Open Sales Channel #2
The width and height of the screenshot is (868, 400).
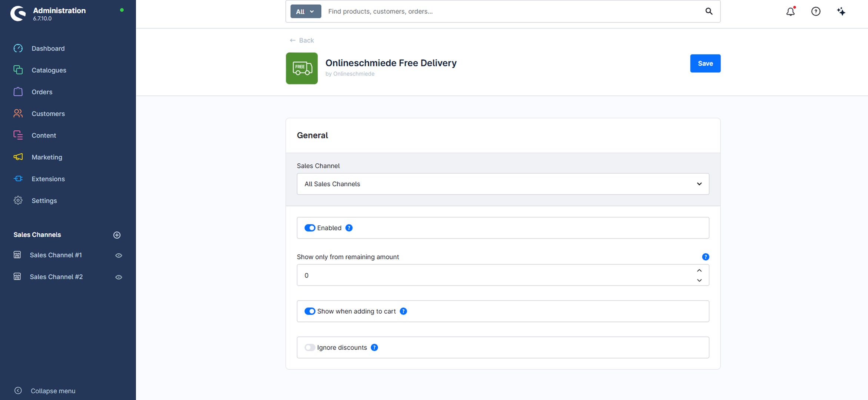(x=56, y=277)
